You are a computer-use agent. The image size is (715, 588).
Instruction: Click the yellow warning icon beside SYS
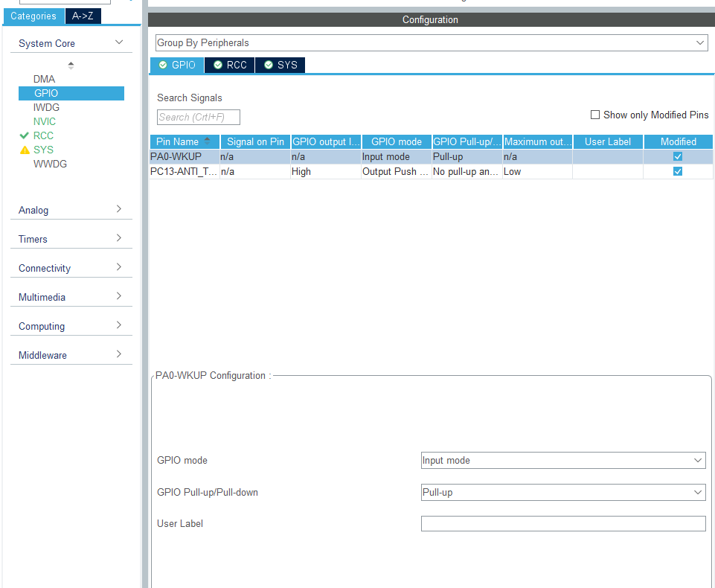coord(25,150)
